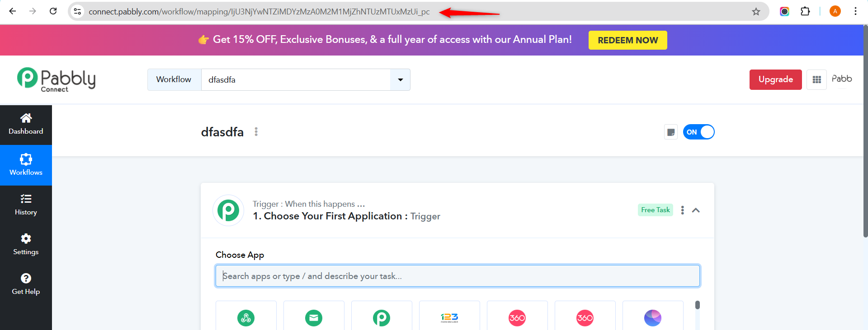868x330 pixels.
Task: Open Settings via the gear icon
Action: tap(26, 244)
